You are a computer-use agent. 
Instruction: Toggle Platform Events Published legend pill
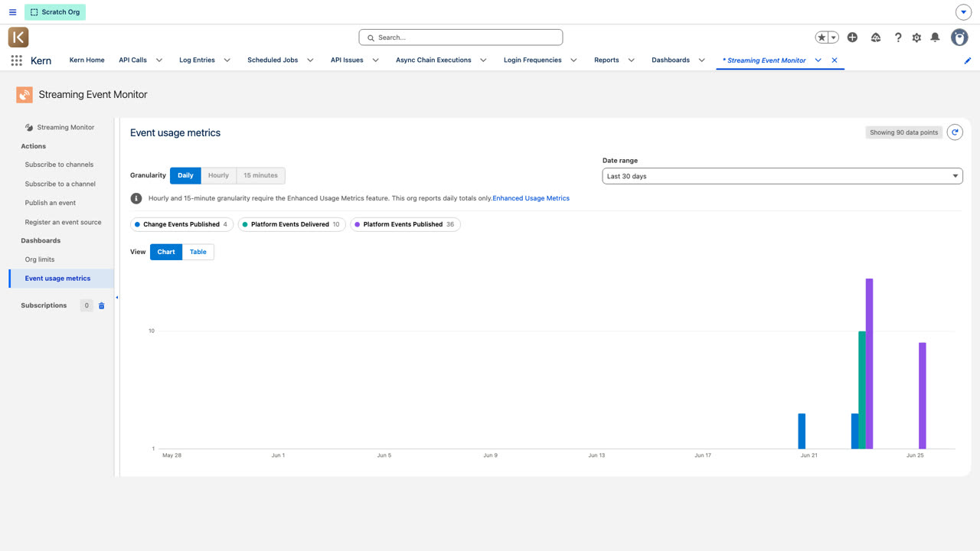click(405, 224)
